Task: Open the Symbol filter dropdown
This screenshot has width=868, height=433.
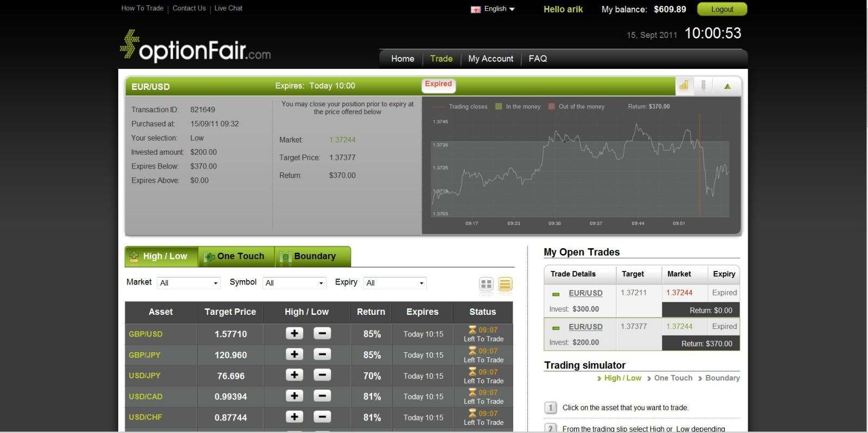Action: click(295, 283)
